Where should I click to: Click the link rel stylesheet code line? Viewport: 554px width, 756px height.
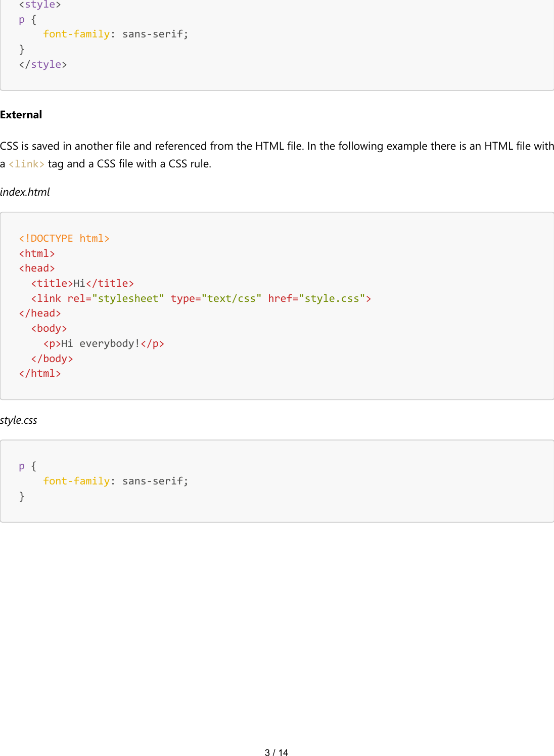pos(201,298)
